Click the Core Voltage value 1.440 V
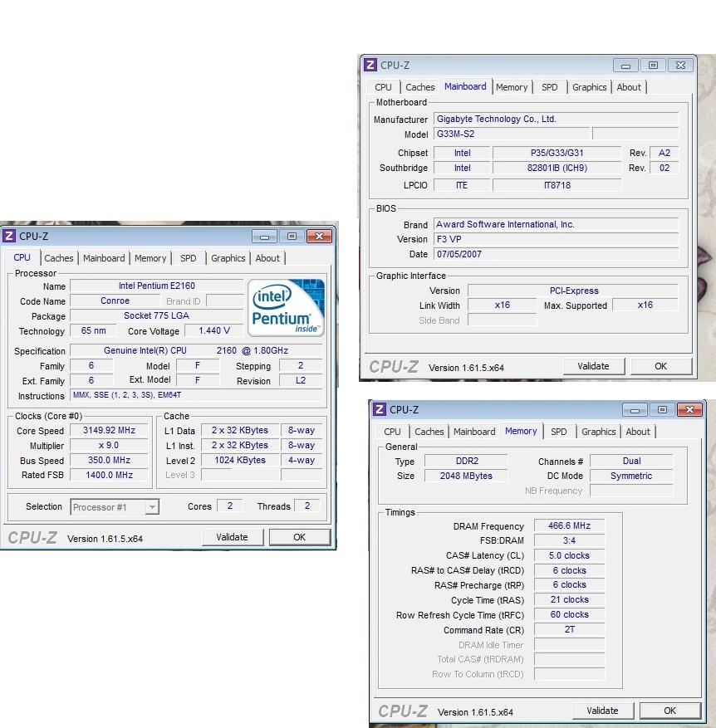This screenshot has height=728, width=716. point(214,330)
